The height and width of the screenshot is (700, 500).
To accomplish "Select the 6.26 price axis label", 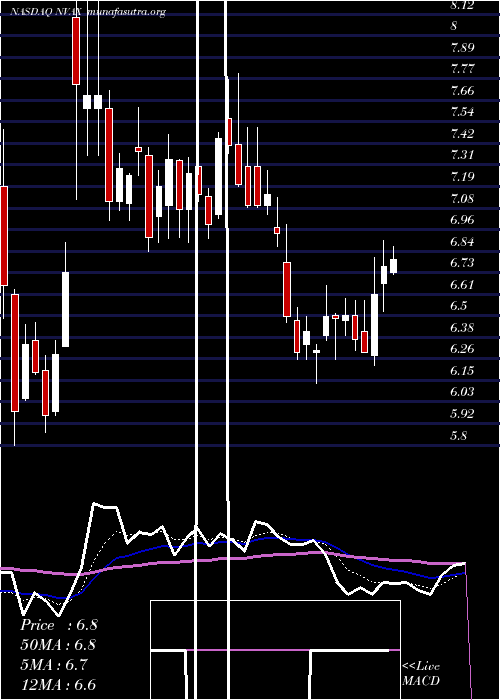I will [462, 349].
